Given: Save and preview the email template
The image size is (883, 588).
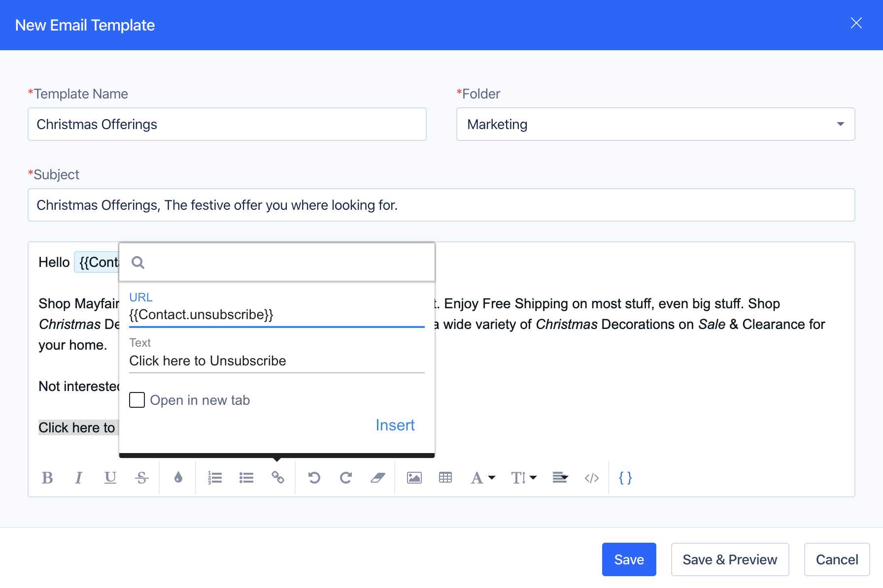Looking at the screenshot, I should (730, 559).
